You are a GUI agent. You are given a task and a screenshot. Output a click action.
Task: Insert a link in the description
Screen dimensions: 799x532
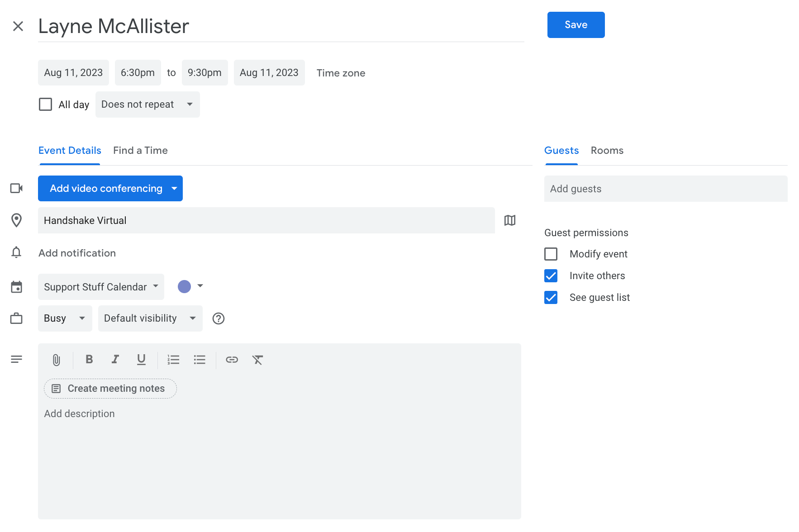pyautogui.click(x=232, y=360)
